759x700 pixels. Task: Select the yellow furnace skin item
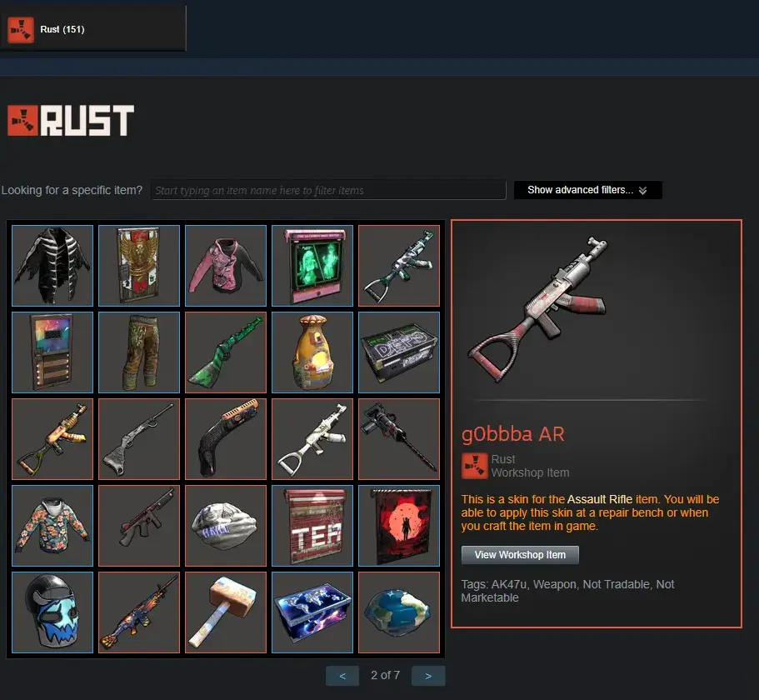pos(312,352)
